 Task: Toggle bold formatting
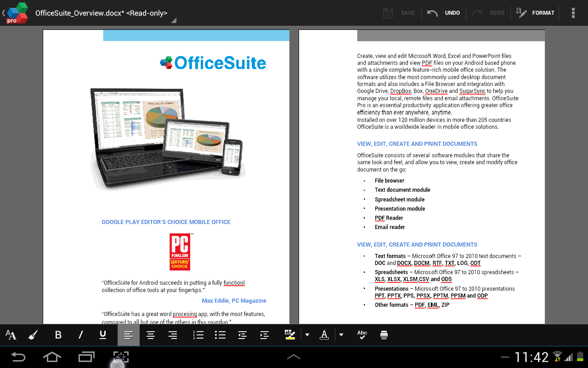[x=58, y=335]
